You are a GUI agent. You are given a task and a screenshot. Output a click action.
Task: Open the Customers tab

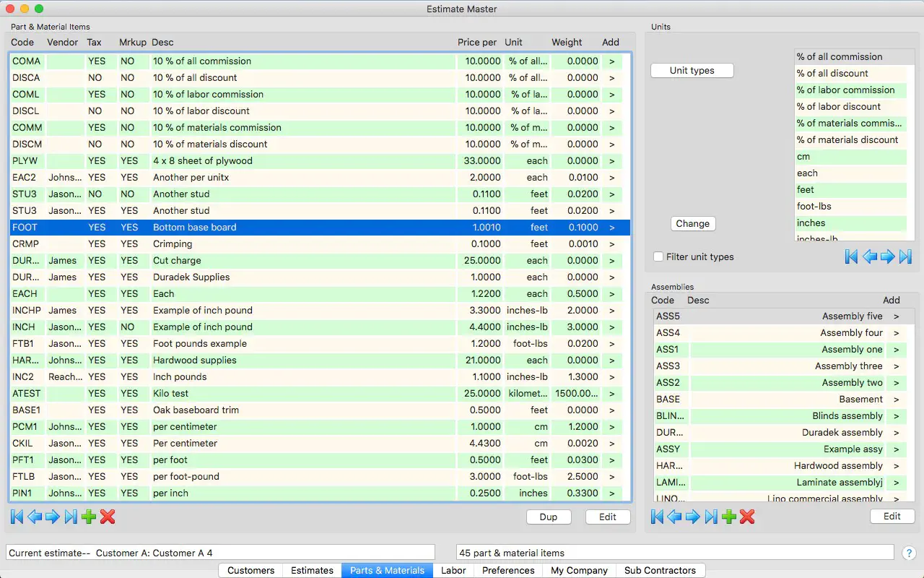tap(250, 570)
